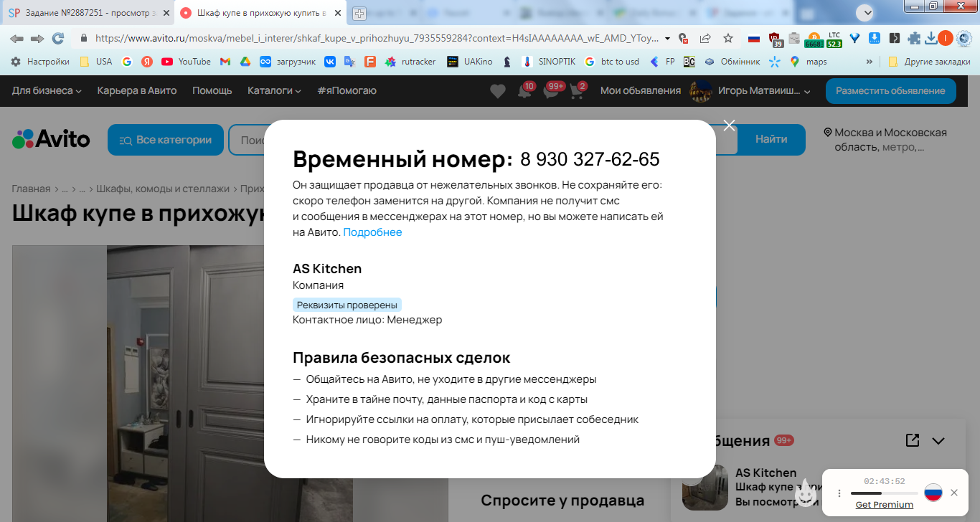This screenshot has height=522, width=980.
Task: Open notifications bell with 10 badge
Action: coord(524,91)
